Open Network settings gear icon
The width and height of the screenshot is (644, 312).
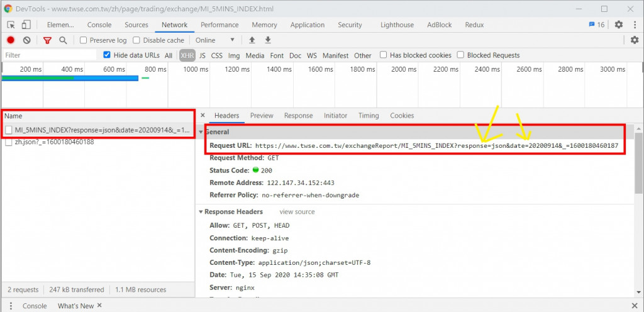point(635,40)
